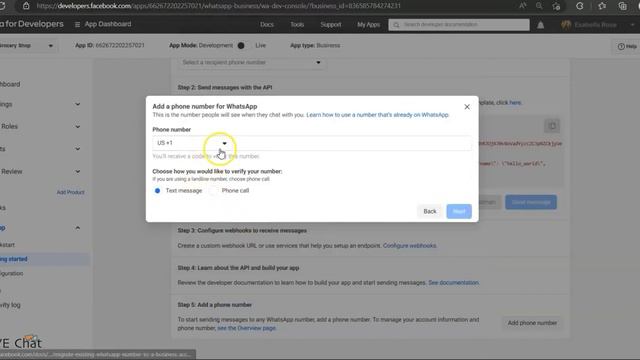Open the Configuration sidebar item
Viewport: 640px width, 360px height.
coord(11,273)
